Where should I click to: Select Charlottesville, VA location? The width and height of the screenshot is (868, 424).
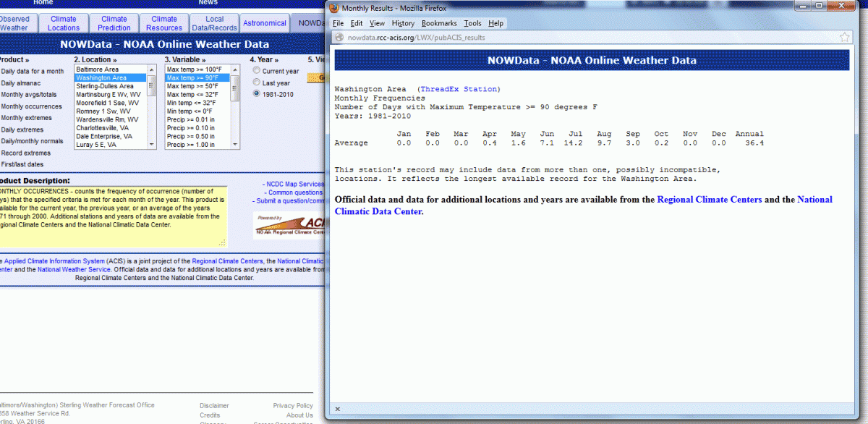(111, 128)
